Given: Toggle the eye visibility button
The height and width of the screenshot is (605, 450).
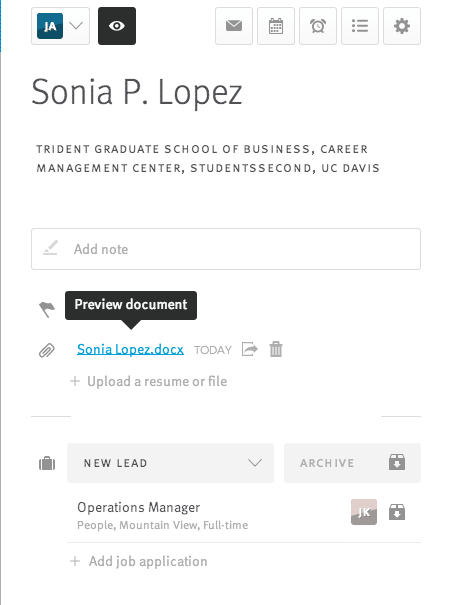Looking at the screenshot, I should (117, 26).
